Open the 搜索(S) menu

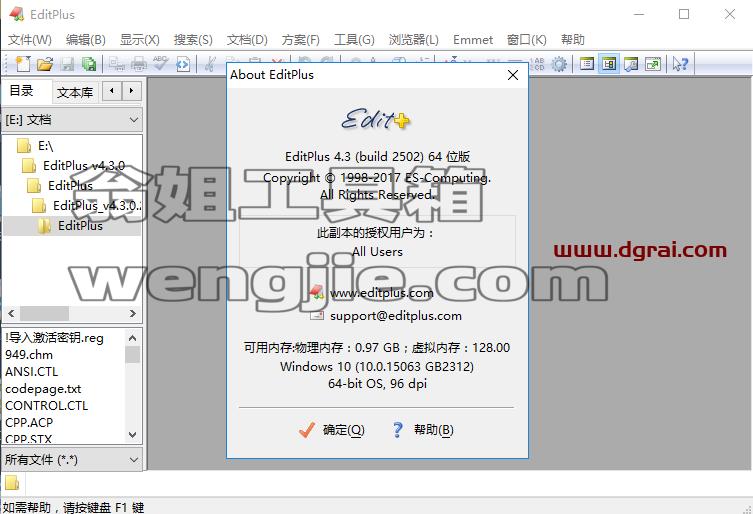[193, 39]
